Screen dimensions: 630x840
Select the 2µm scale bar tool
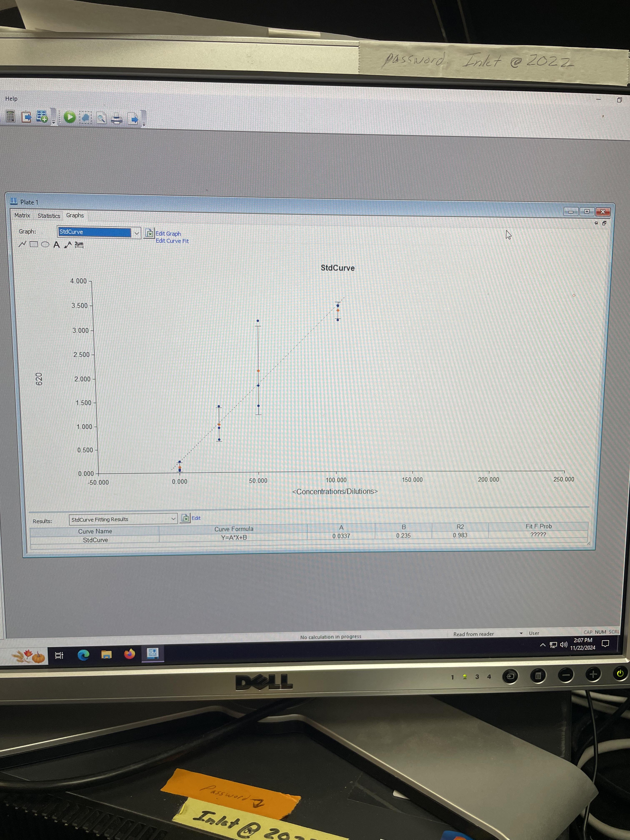coord(79,245)
